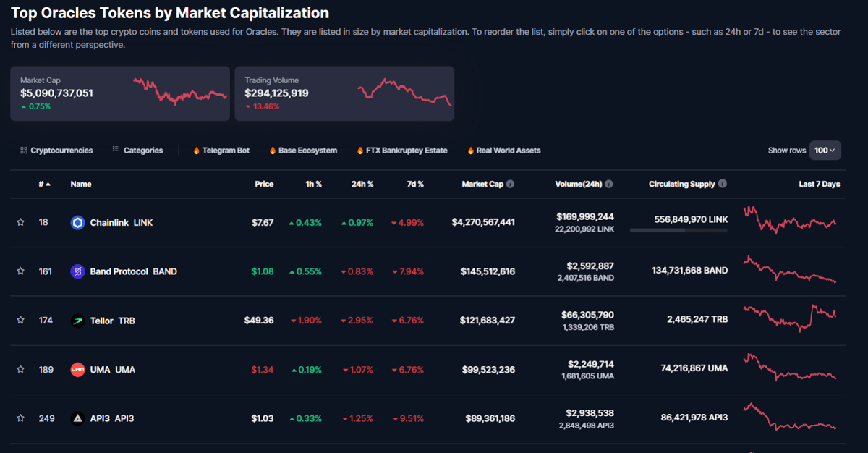Click UMA market cap $99,523,236
The height and width of the screenshot is (453, 868).
(488, 370)
